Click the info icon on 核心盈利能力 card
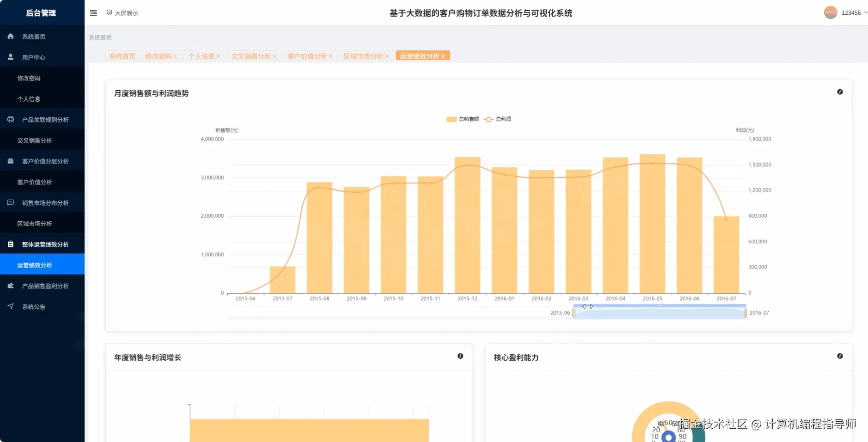 click(x=840, y=356)
